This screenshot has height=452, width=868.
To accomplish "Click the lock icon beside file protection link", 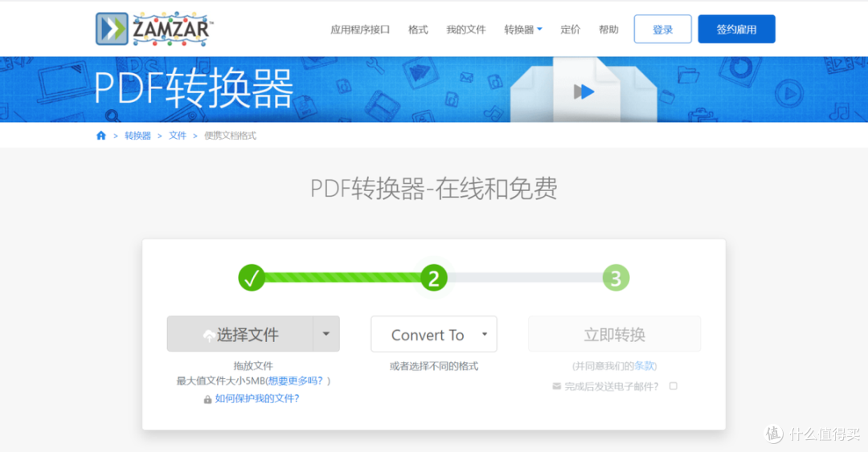I will 207,399.
